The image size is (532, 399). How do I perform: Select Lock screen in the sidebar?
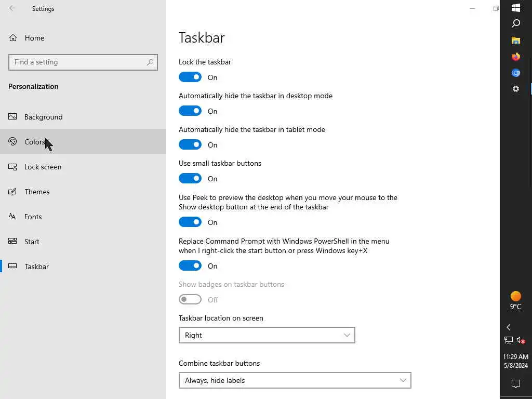43,167
